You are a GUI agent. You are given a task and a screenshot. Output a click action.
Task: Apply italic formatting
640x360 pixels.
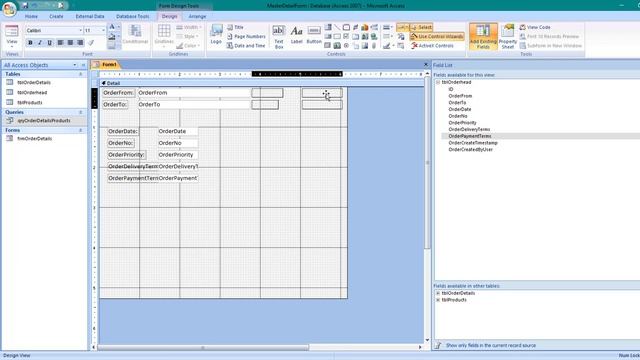click(x=40, y=42)
